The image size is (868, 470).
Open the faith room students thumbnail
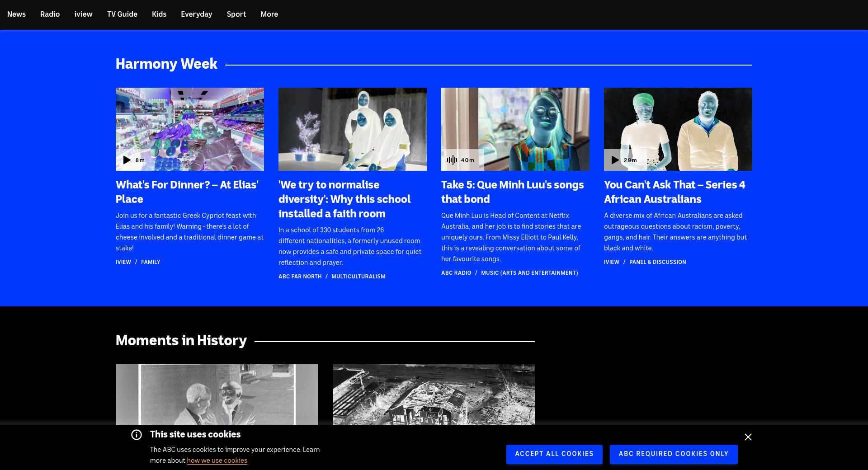(353, 129)
